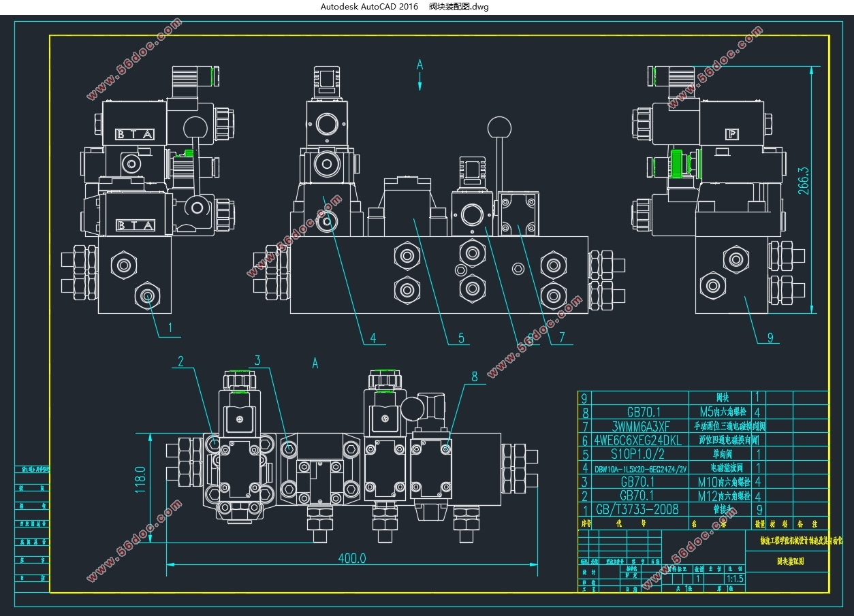Select M10内六角螺栓 name cell
The image size is (854, 616).
tap(723, 482)
